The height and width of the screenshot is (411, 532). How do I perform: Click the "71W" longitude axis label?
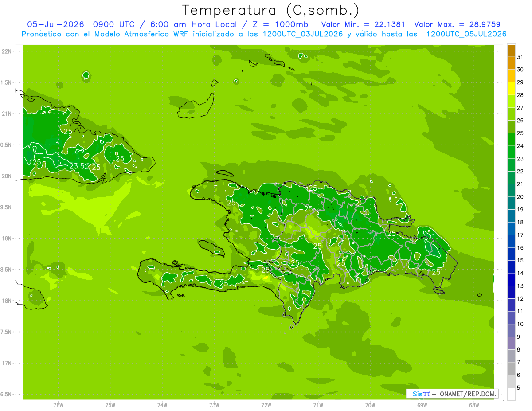coord(318,405)
